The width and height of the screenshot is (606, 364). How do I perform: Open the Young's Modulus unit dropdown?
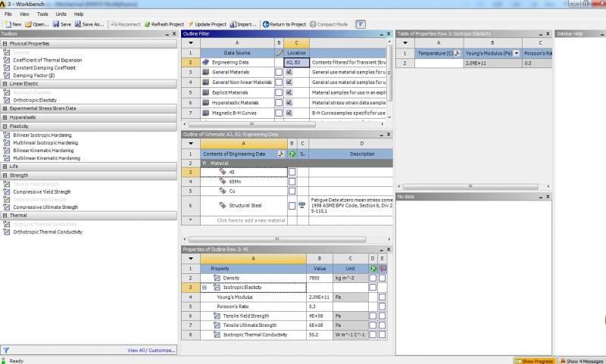pos(517,53)
